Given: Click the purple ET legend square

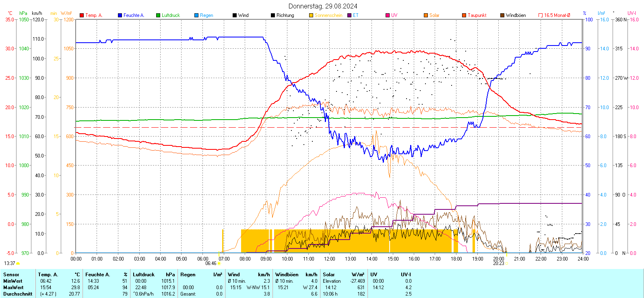Looking at the screenshot, I should pos(349,15).
